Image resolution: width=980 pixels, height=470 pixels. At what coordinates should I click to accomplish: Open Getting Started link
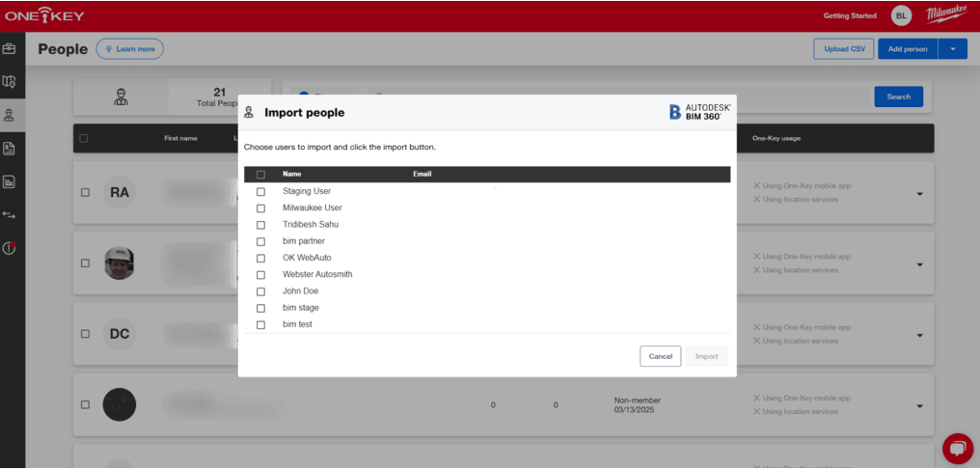click(850, 15)
